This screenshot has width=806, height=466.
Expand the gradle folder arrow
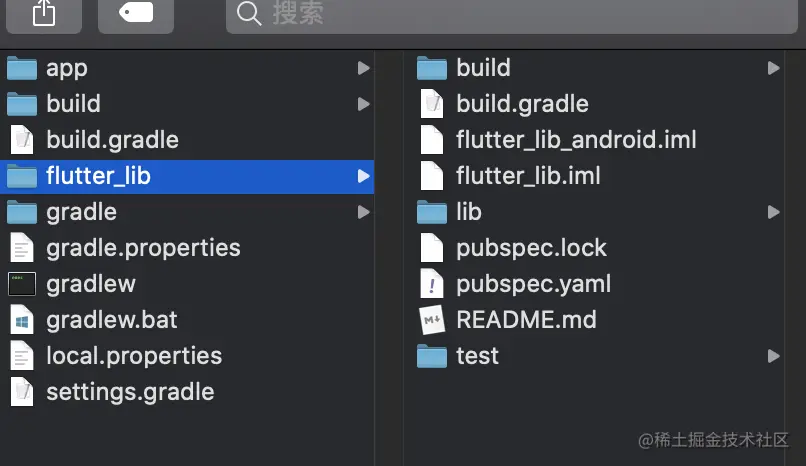[x=363, y=212]
